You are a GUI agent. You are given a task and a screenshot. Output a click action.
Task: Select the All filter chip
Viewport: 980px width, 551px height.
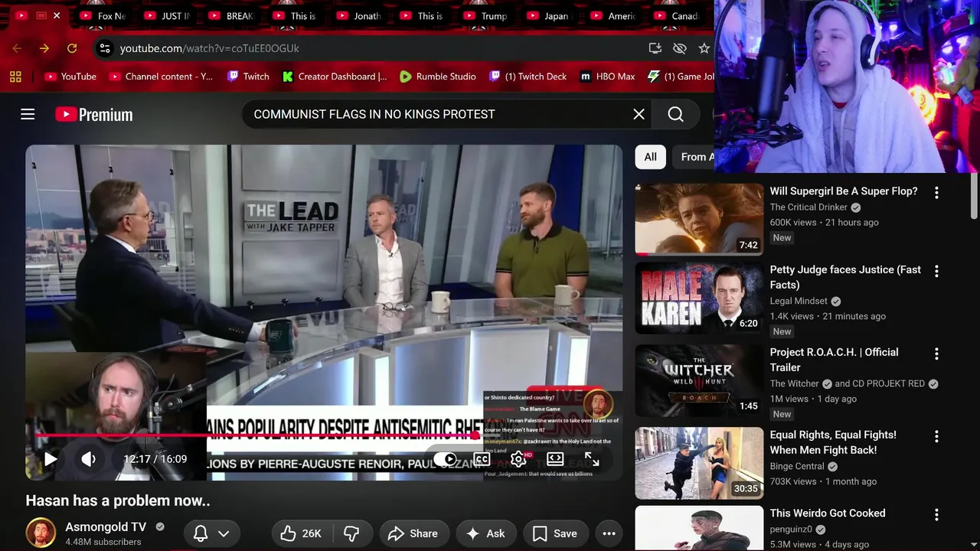point(650,157)
